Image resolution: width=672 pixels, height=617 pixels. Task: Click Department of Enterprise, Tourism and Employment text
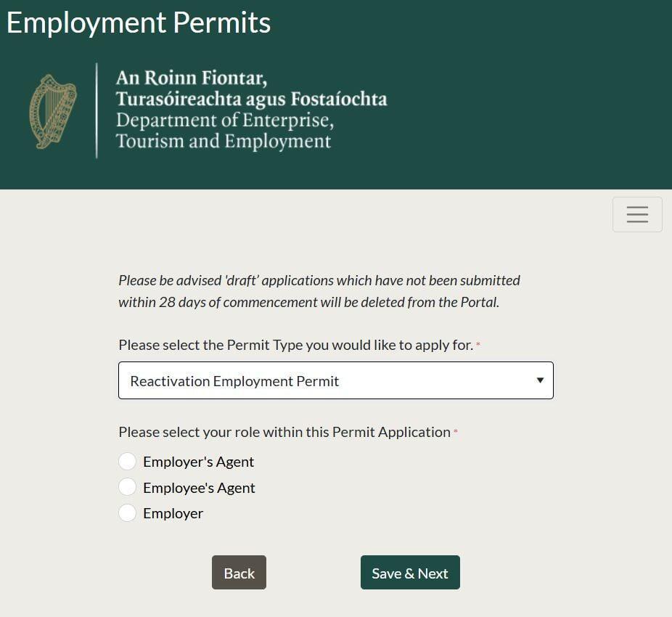tap(224, 131)
